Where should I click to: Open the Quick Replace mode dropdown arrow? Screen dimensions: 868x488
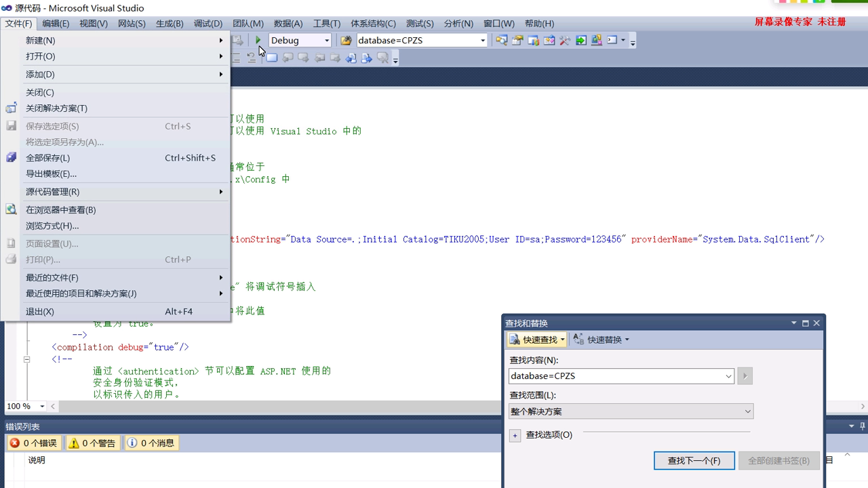coord(627,340)
